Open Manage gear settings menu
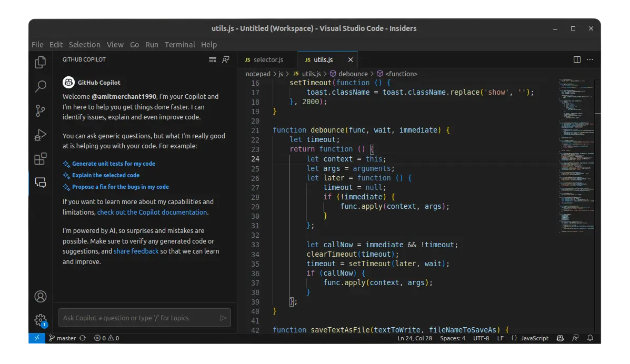Image resolution: width=630 pixels, height=364 pixels. point(40,320)
